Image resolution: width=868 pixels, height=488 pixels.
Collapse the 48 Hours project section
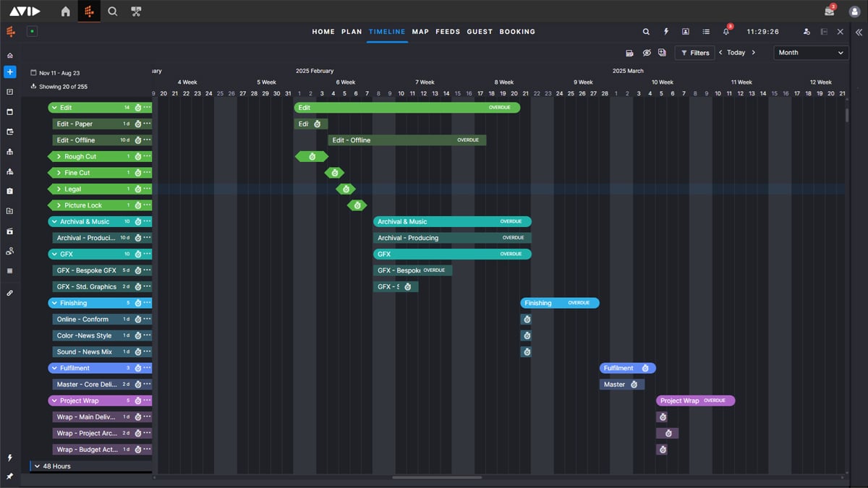[x=37, y=466]
